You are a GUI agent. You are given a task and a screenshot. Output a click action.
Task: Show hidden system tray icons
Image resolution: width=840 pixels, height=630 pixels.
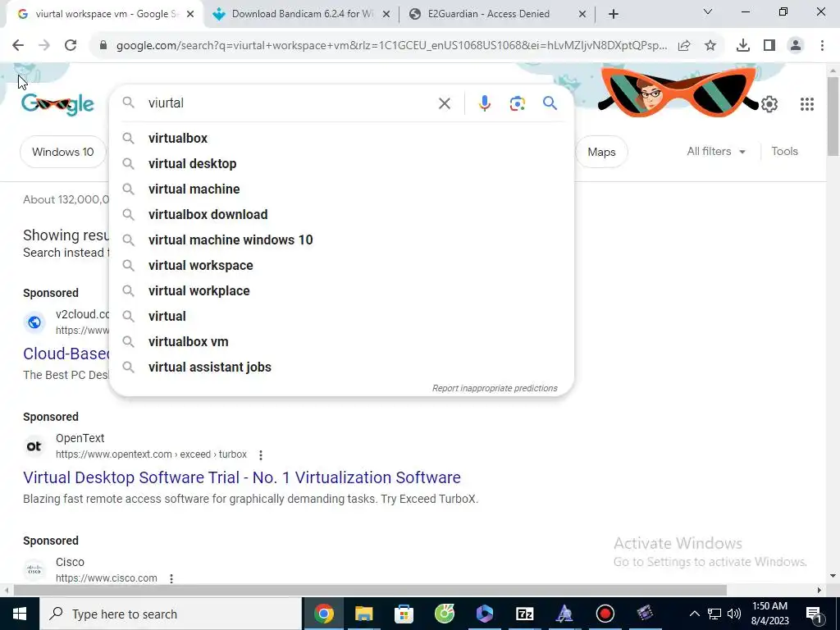694,614
